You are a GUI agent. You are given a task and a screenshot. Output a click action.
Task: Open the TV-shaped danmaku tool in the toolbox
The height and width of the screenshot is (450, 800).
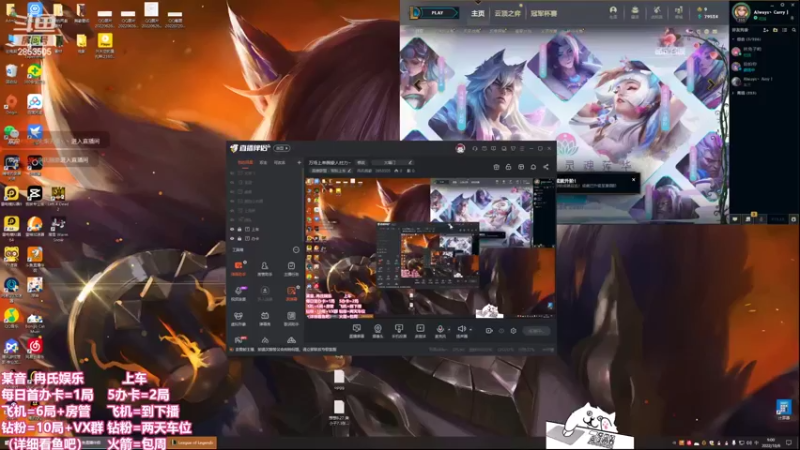tap(264, 318)
